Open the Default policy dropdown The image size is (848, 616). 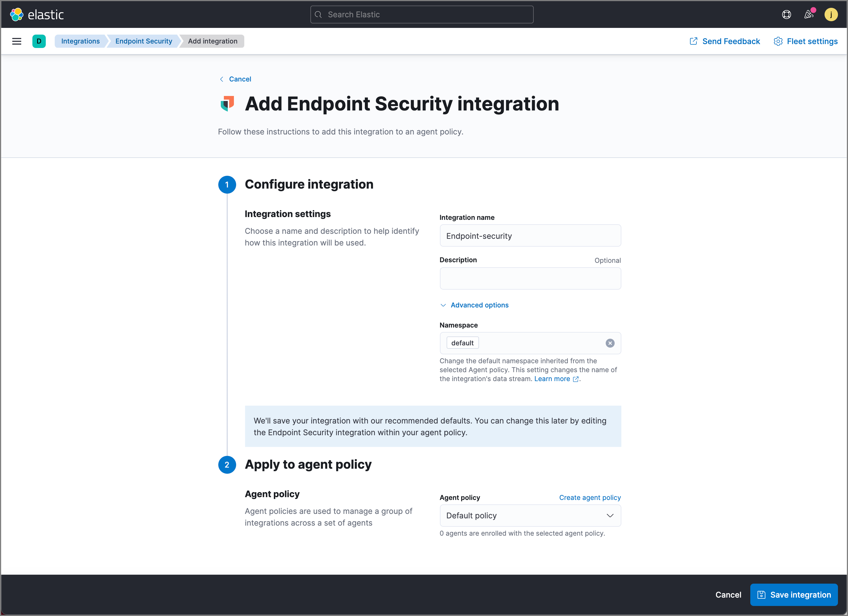pyautogui.click(x=530, y=516)
